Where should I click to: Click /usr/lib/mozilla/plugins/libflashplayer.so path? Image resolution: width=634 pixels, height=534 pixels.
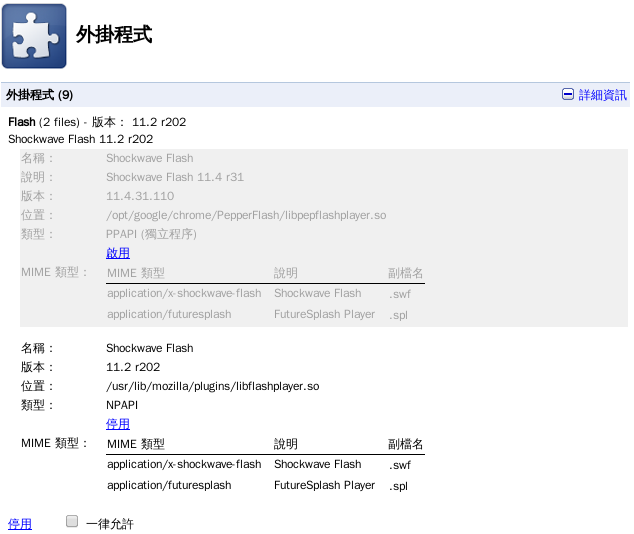tap(213, 386)
